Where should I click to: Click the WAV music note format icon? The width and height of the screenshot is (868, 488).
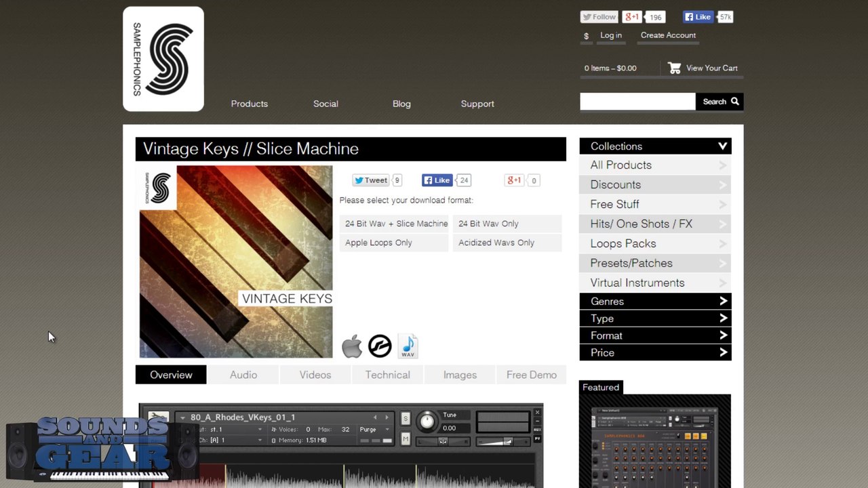pos(408,346)
